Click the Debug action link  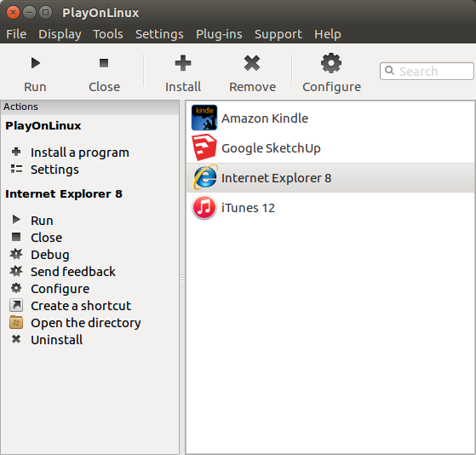50,255
